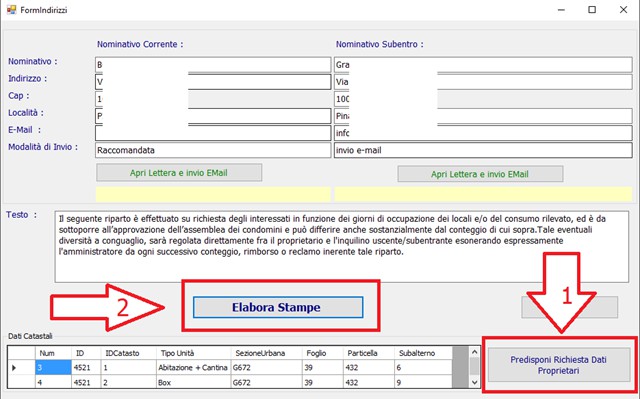This screenshot has width=640, height=399.
Task: Close the FormIndirizzi window
Action: 623,10
